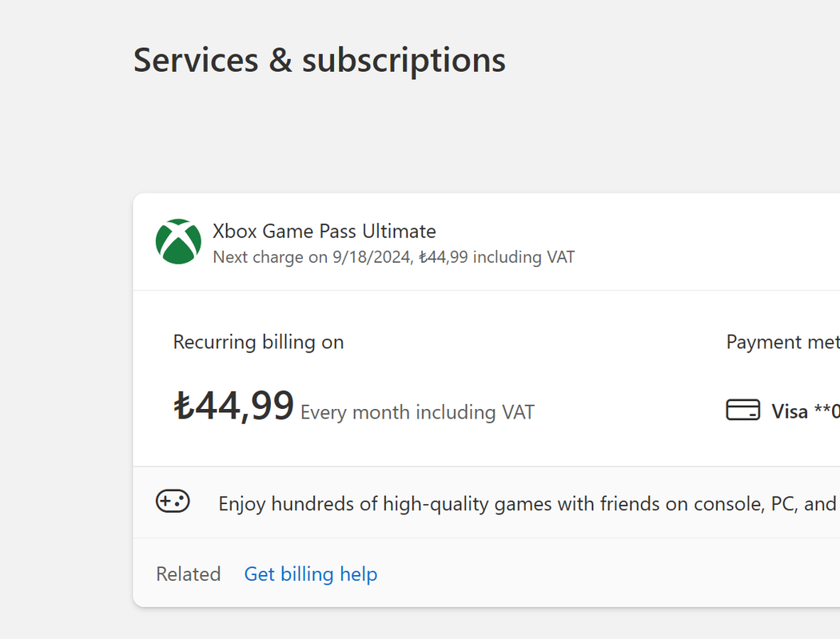The image size is (840, 639).
Task: Open the Get billing help link
Action: [311, 574]
